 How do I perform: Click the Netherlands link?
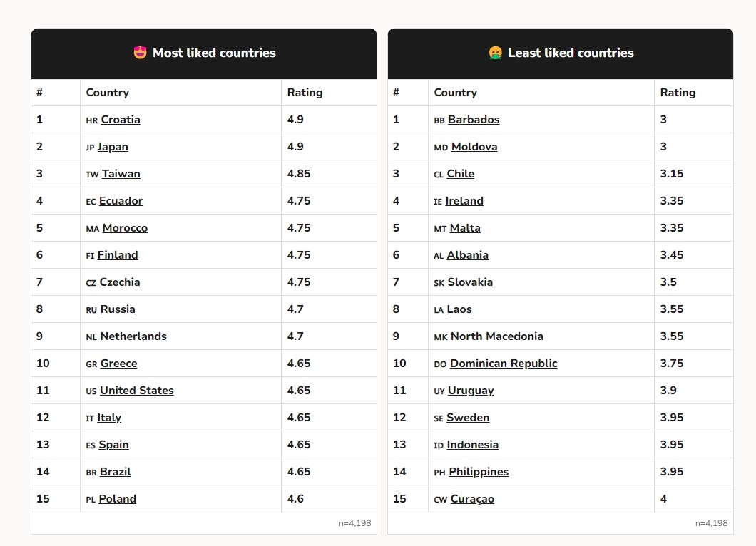[133, 336]
